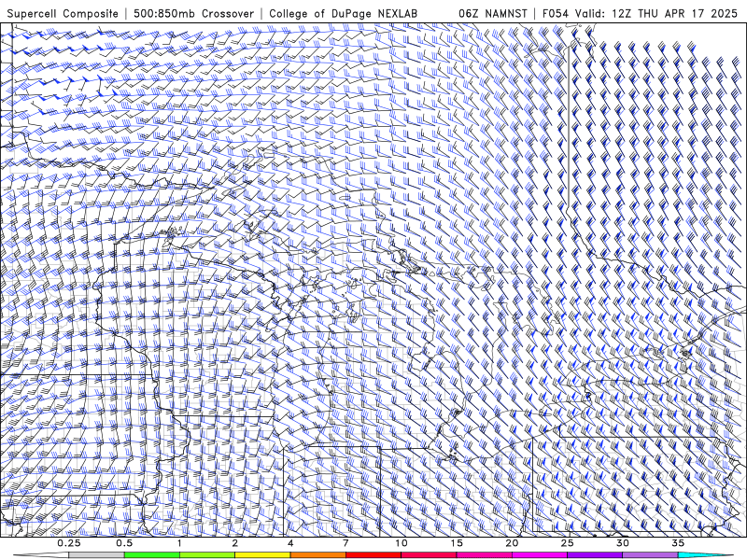Click the legend value "0.25"
This screenshot has width=747, height=560.
coord(69,543)
